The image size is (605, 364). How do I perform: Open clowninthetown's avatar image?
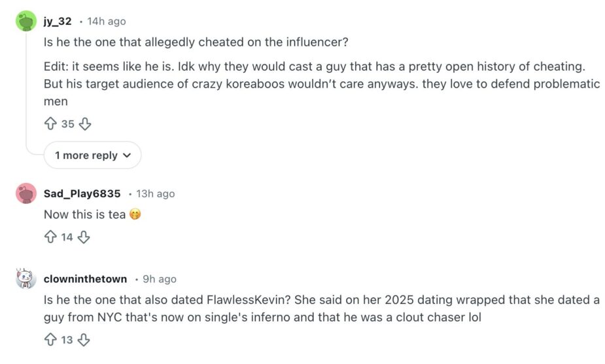pos(26,279)
